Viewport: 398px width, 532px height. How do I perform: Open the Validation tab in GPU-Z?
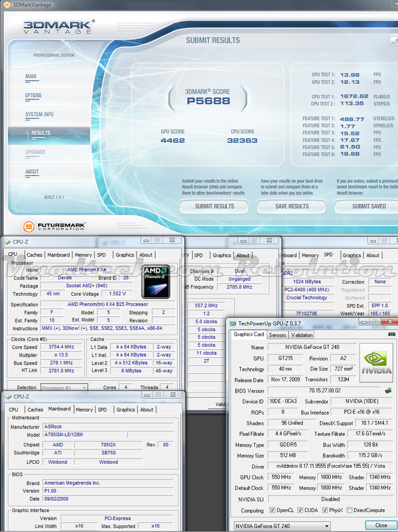click(302, 335)
